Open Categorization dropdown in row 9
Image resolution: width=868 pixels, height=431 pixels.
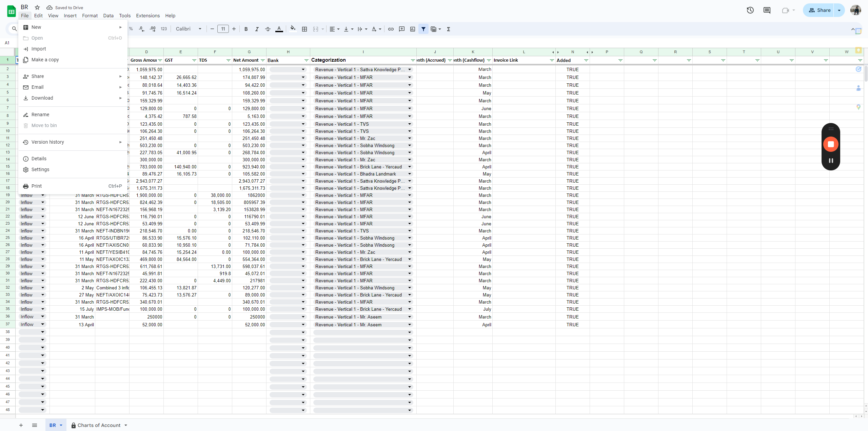(410, 124)
